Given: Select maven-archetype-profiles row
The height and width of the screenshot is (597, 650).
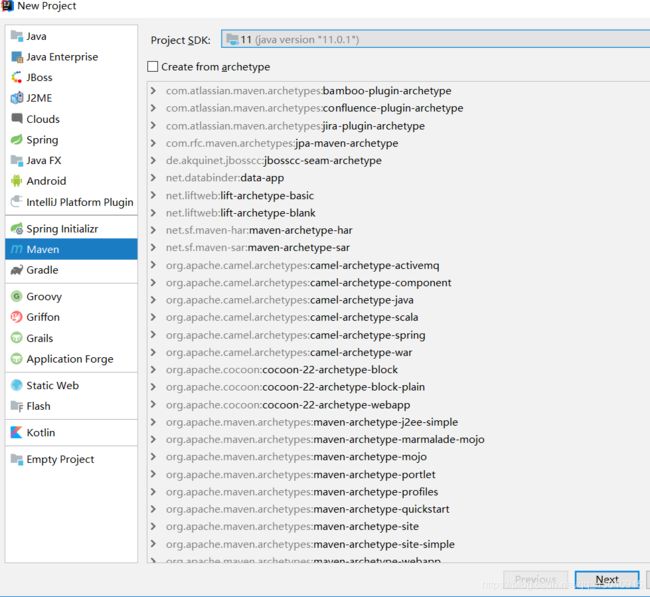Looking at the screenshot, I should 399,491.
